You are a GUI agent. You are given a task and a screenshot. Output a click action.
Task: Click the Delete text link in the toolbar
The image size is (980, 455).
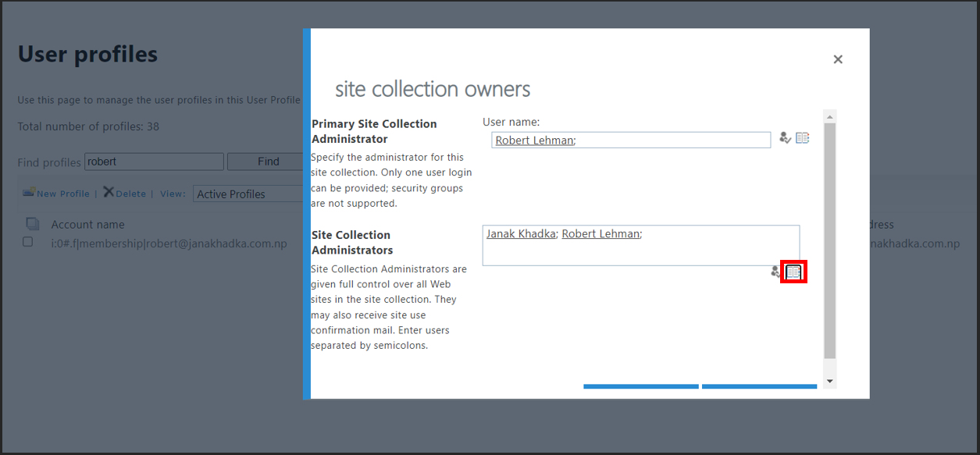click(129, 193)
